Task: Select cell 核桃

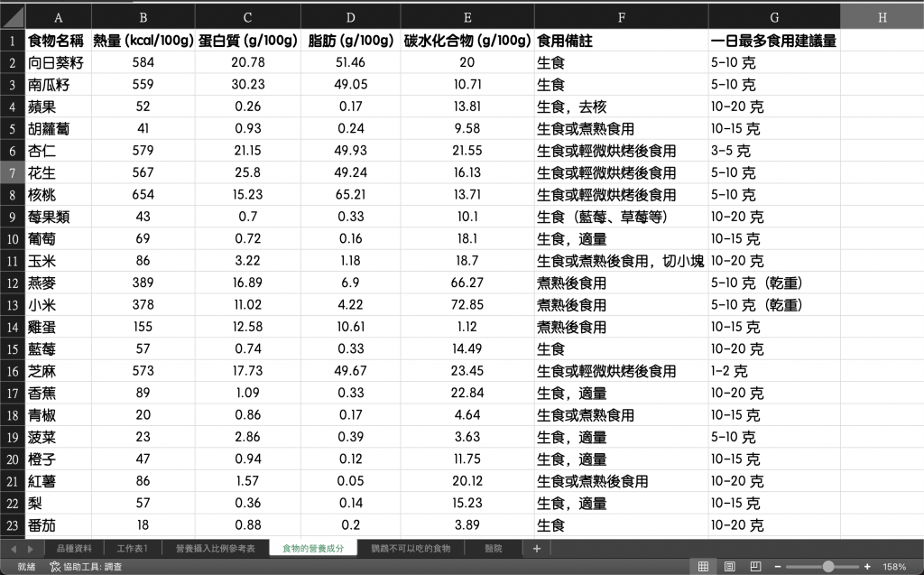Action: coord(59,195)
